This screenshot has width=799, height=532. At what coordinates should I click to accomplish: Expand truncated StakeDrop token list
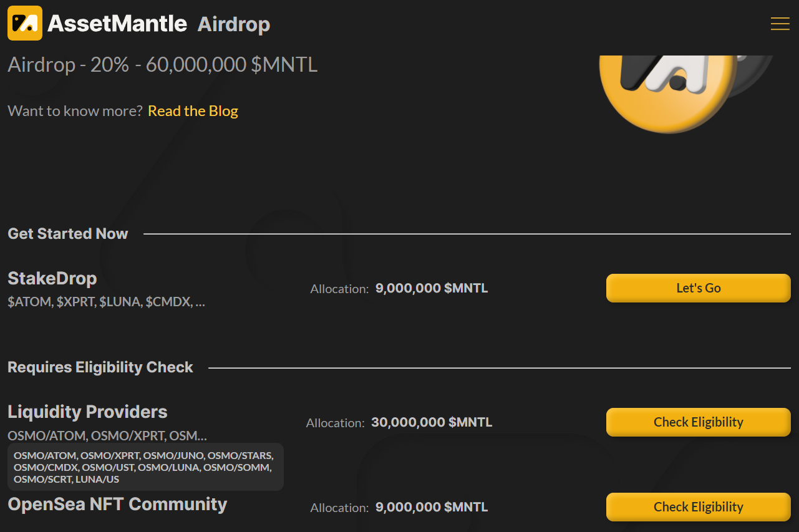(106, 302)
